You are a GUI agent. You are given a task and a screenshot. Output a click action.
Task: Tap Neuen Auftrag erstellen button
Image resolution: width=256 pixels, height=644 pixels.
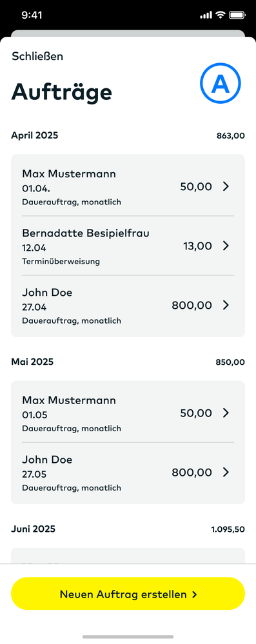pos(128,594)
